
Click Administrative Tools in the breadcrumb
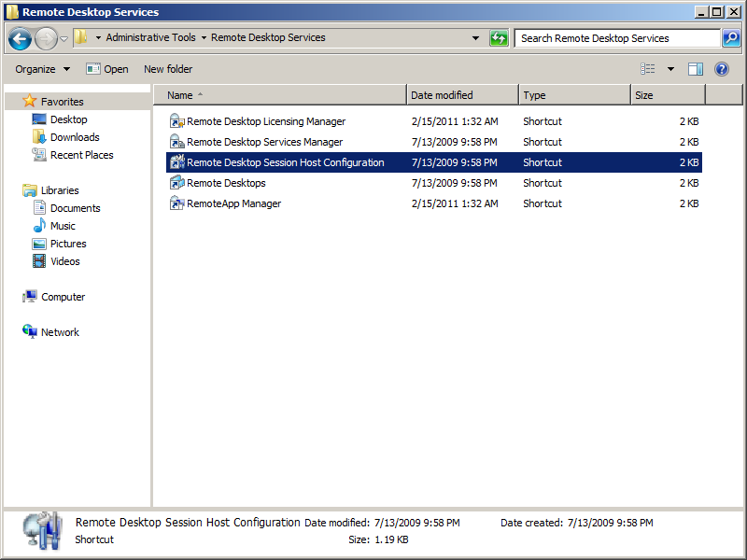(x=150, y=38)
